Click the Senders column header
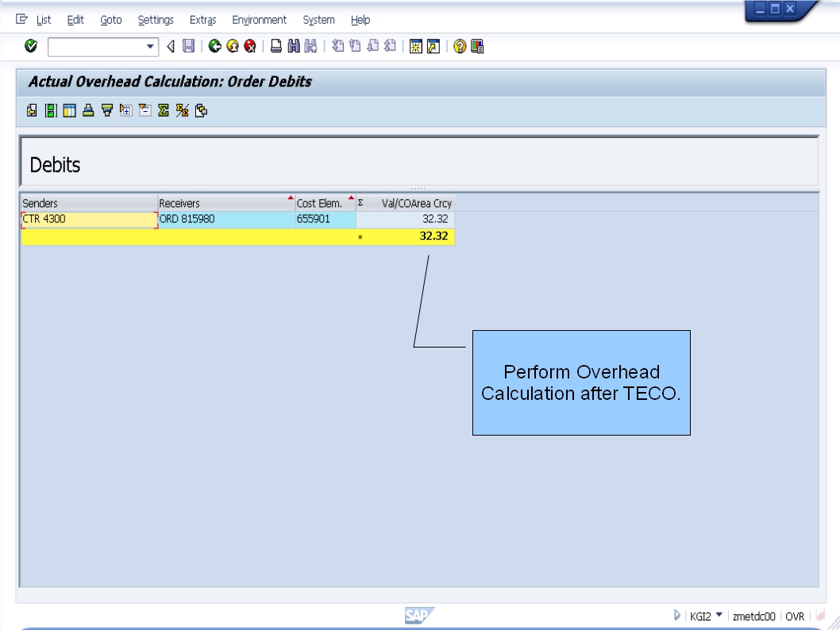 coord(89,203)
